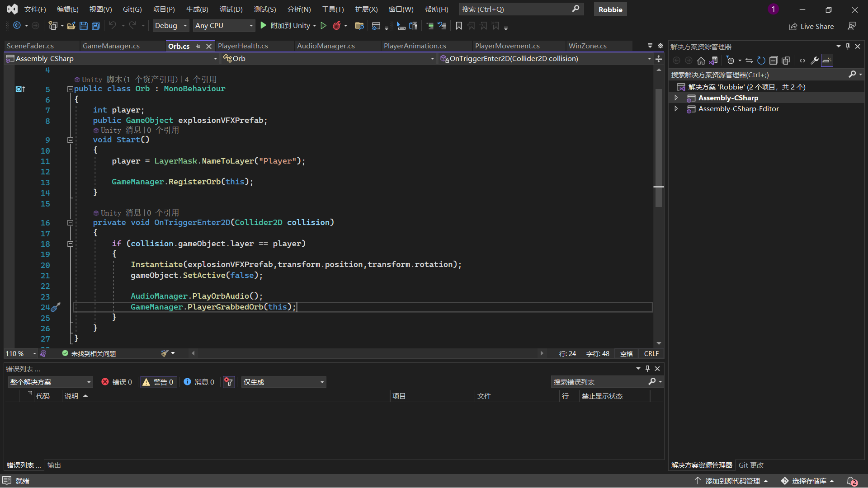Toggle the Errors 0 filter button
868x488 pixels.
tap(117, 382)
